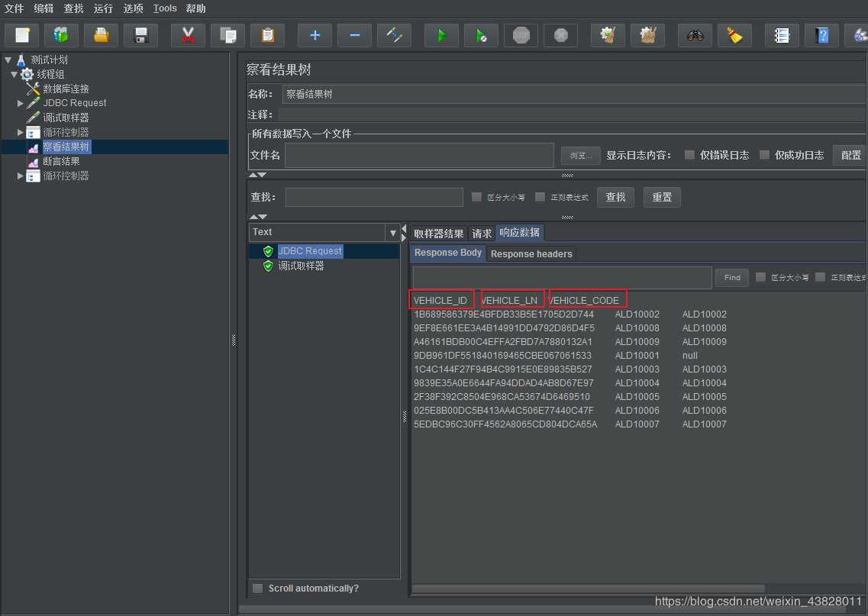The width and height of the screenshot is (868, 616).
Task: Open the Tools menu
Action: pyautogui.click(x=165, y=8)
